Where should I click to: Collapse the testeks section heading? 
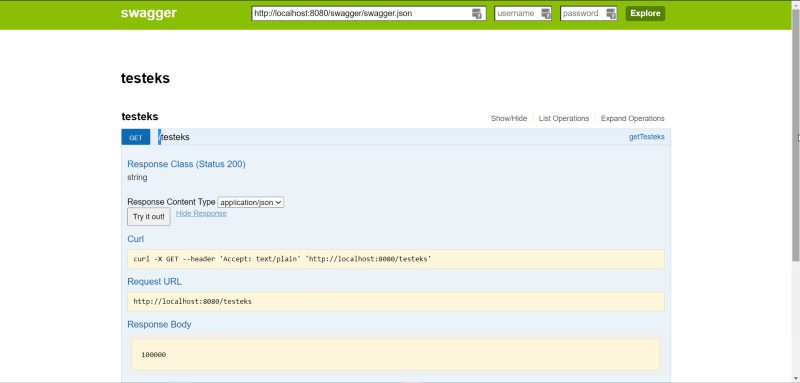pos(140,117)
